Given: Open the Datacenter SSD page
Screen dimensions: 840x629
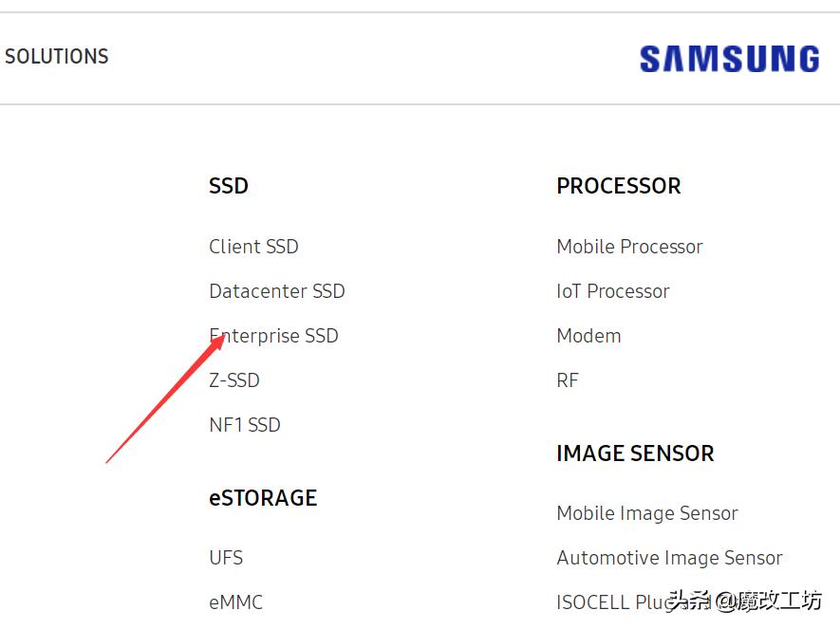Looking at the screenshot, I should click(276, 291).
